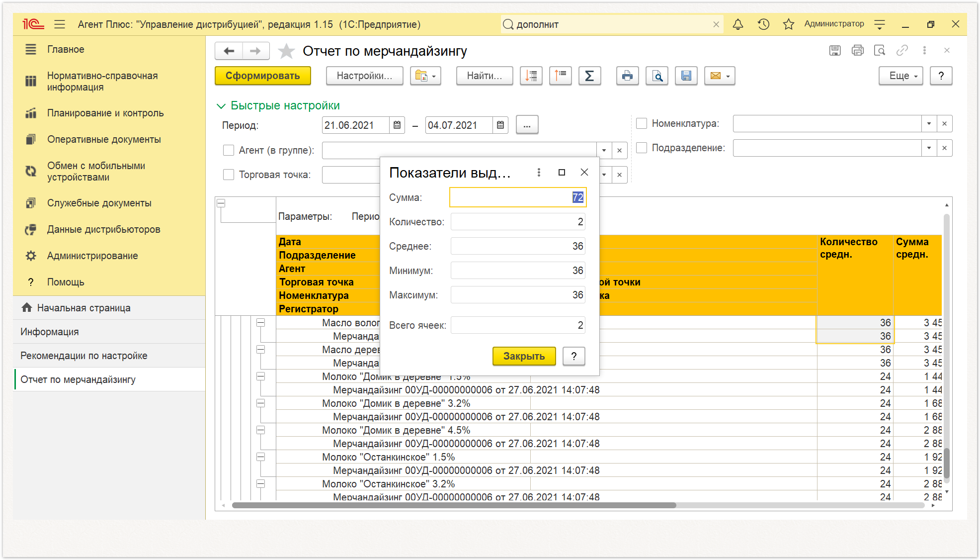Click the period selection ellipsis button

click(x=527, y=125)
